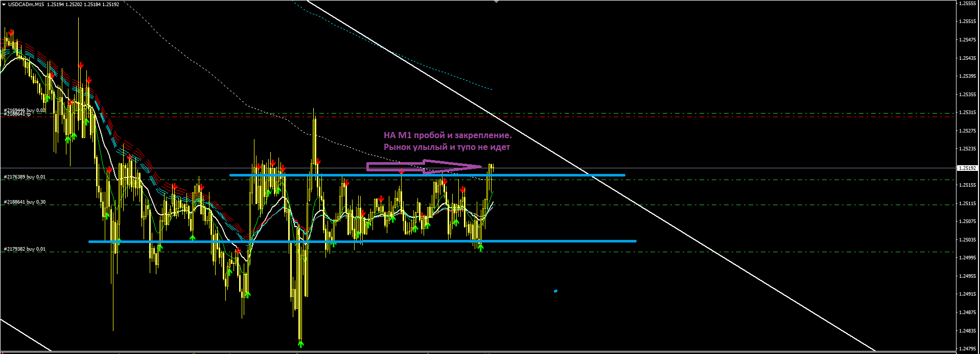Click the 1.25555 price on the axis
Screen dimensions: 980x354
pos(967,3)
